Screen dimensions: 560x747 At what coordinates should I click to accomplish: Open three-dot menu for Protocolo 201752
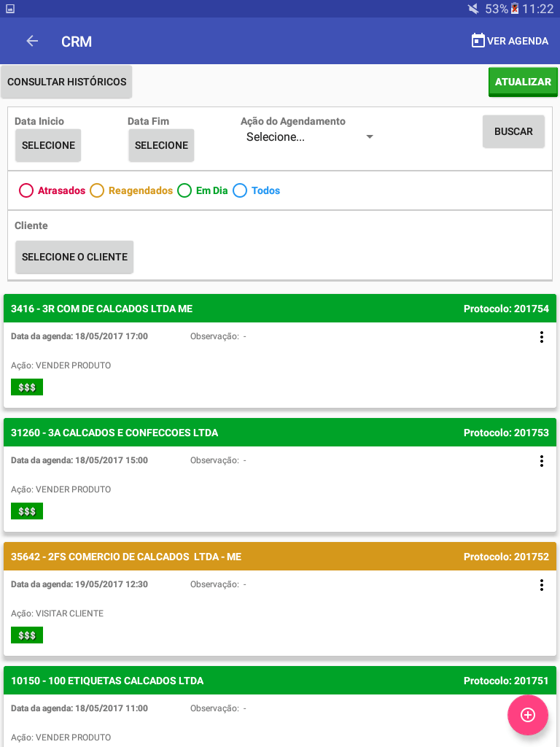[542, 584]
